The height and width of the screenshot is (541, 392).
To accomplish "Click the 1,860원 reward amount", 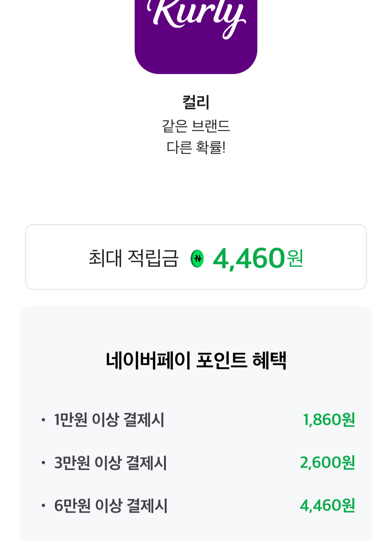I will (329, 420).
